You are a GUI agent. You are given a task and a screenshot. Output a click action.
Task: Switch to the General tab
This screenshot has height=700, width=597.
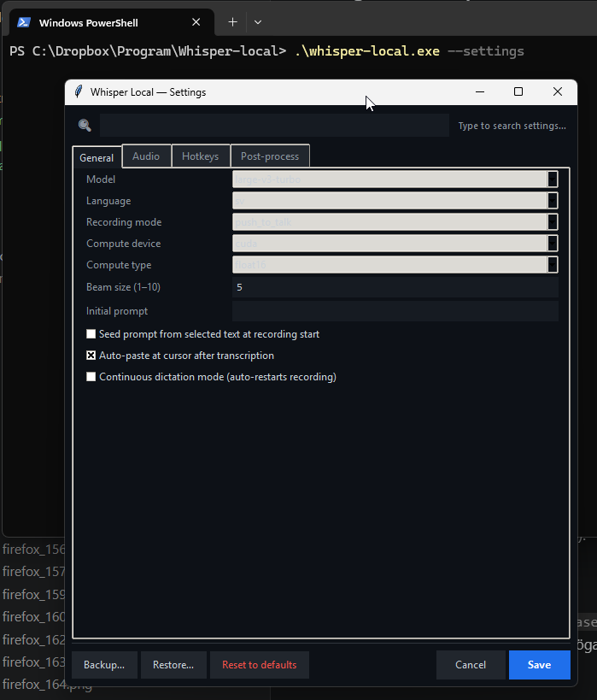[x=97, y=157]
